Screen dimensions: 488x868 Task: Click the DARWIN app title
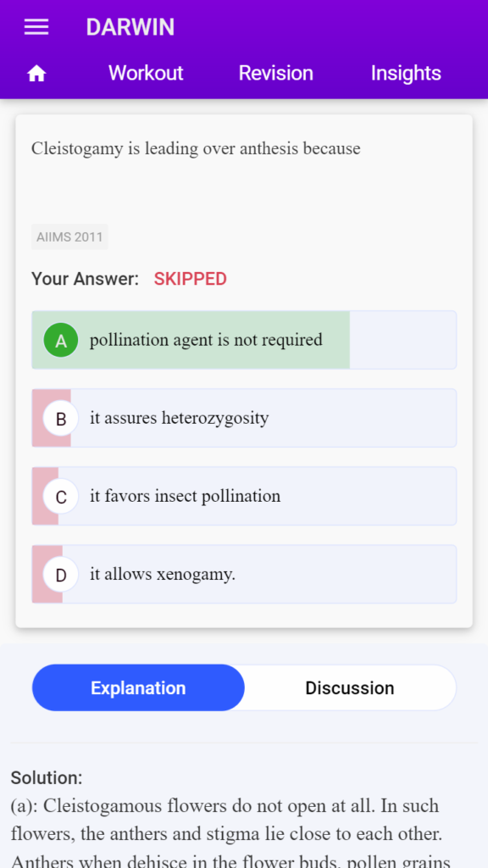pos(130,27)
